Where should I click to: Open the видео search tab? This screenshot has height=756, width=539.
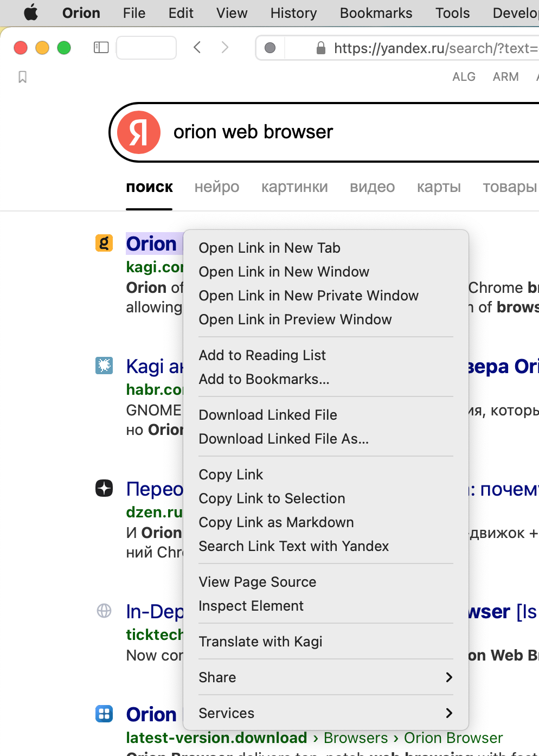(372, 187)
